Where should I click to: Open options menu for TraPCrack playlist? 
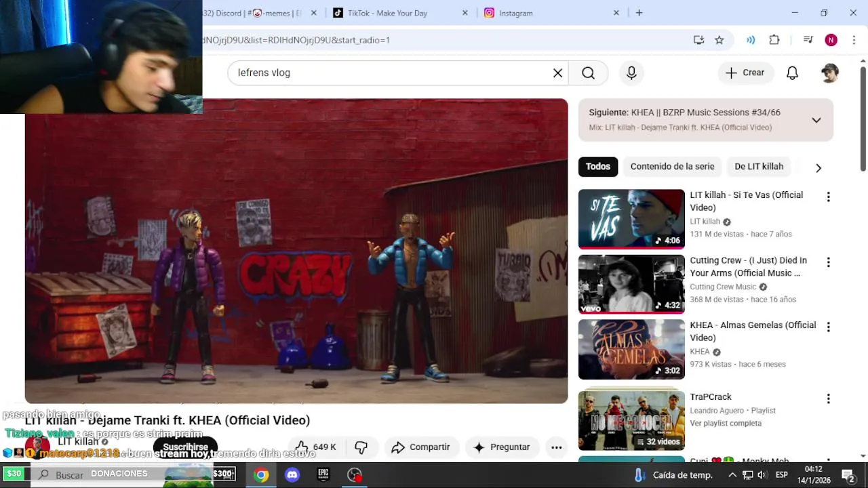(x=828, y=399)
